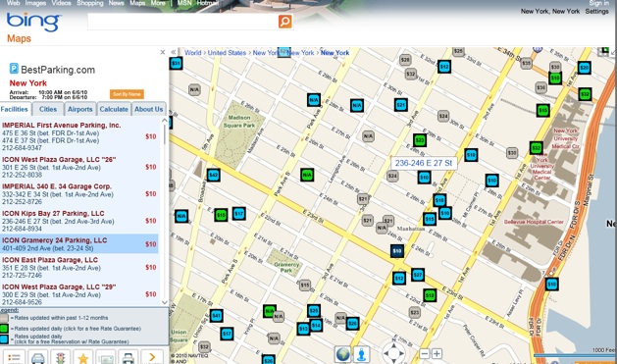Click the globe map style icon
The width and height of the screenshot is (617, 364).
pyautogui.click(x=342, y=354)
